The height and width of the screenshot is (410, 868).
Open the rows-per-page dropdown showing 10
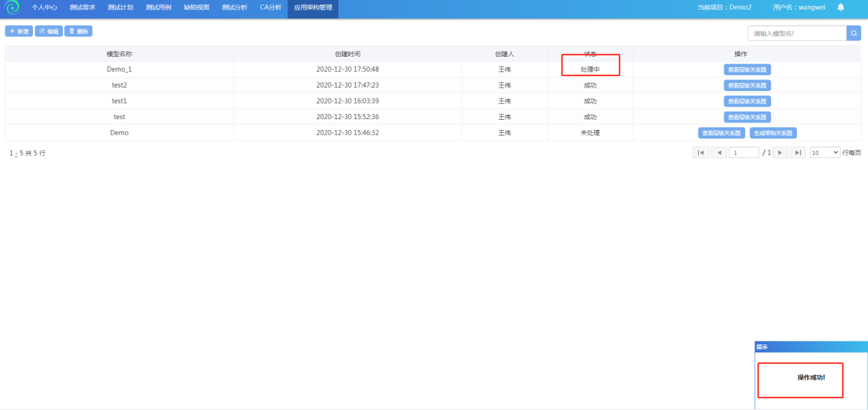824,153
